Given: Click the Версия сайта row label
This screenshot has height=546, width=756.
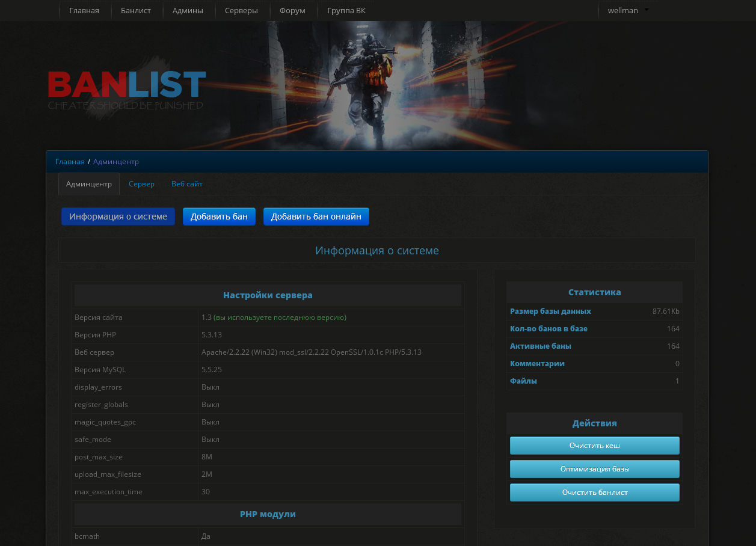Looking at the screenshot, I should point(99,317).
